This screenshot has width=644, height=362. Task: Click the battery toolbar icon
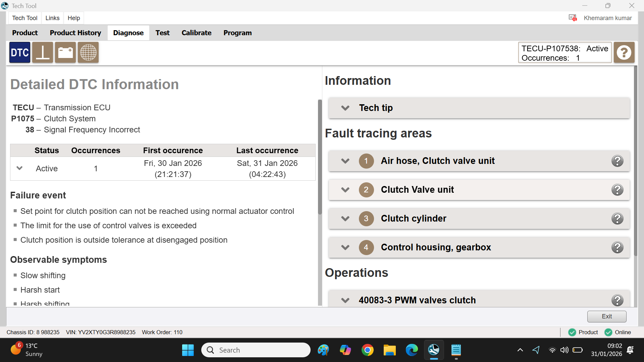(65, 53)
